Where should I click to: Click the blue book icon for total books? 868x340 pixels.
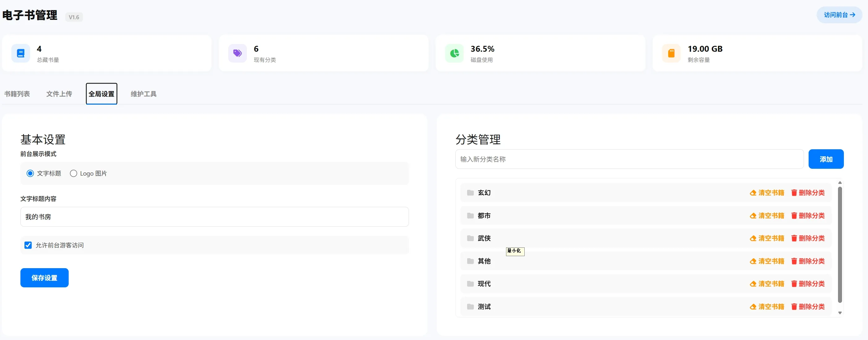tap(20, 53)
